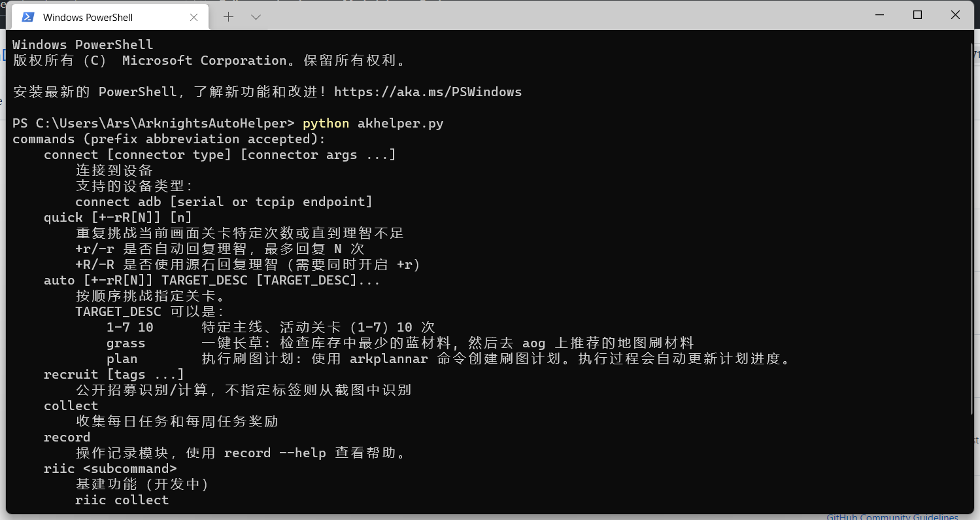Click the PowerShell icon on the tab
The height and width of the screenshot is (520, 980).
pos(27,16)
